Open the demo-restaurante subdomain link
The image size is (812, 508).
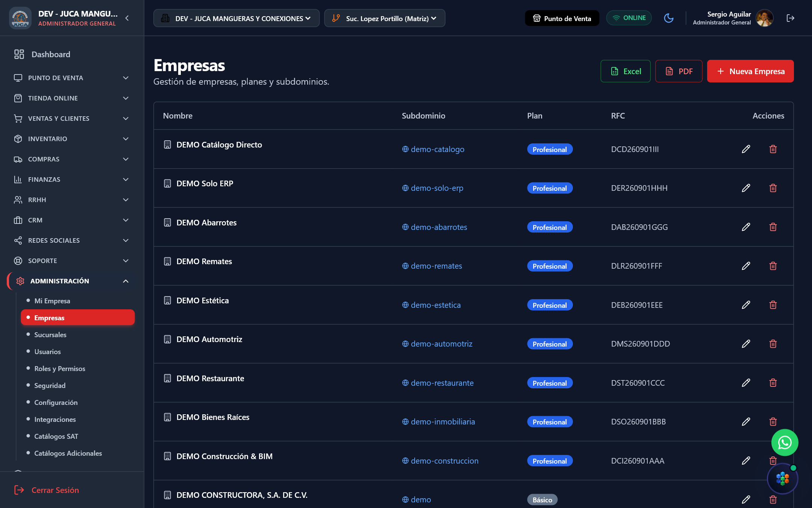tap(438, 383)
